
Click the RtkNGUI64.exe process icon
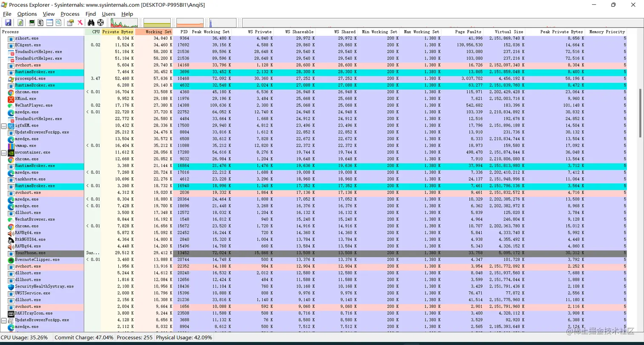(x=11, y=239)
